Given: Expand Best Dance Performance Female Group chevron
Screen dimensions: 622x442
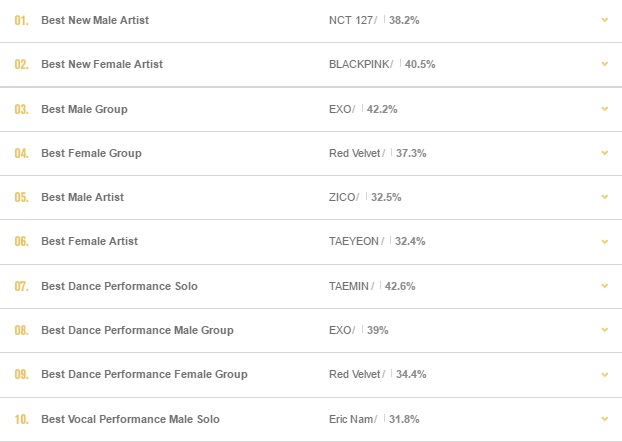Looking at the screenshot, I should click(x=605, y=374).
